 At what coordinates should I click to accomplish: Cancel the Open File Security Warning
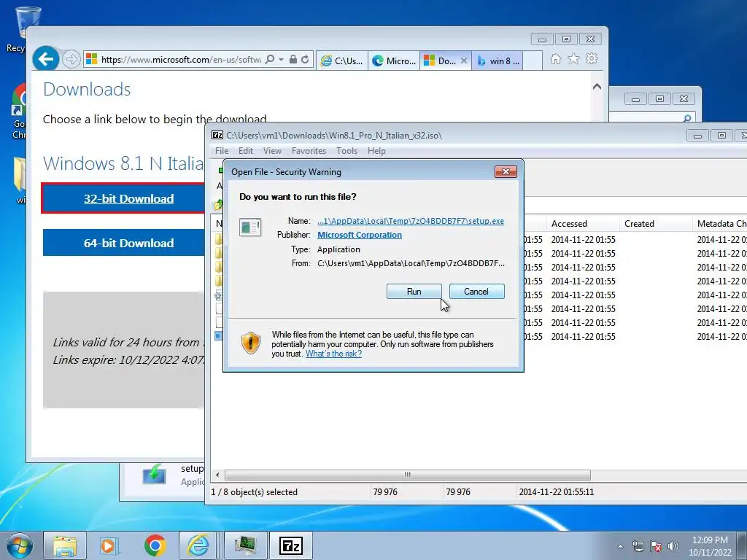[x=476, y=292]
